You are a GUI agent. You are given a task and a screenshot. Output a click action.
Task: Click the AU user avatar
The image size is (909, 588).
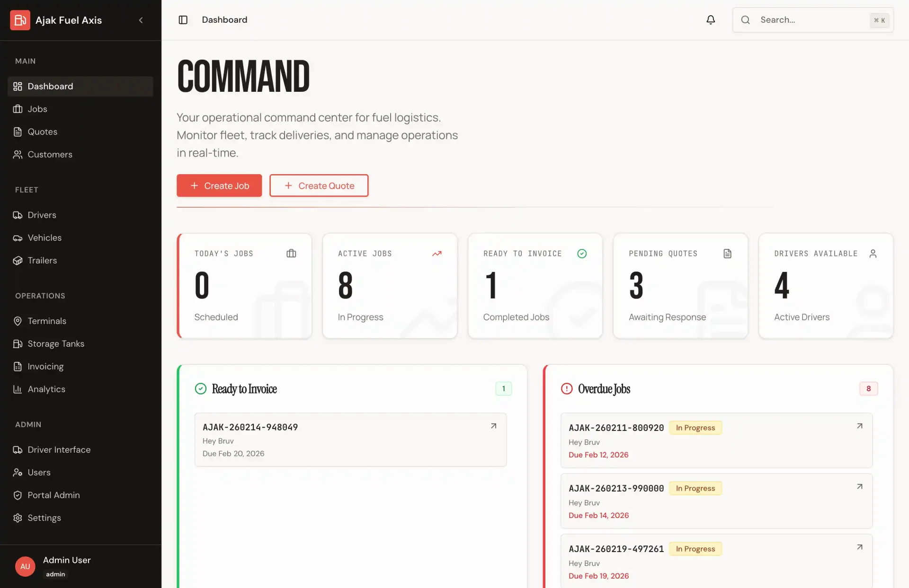(25, 566)
